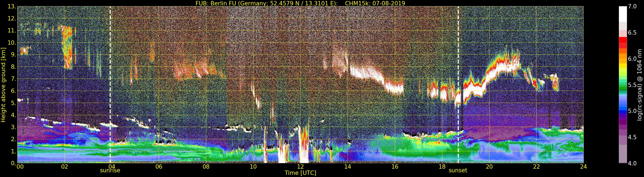Click the colorbar value '4.5'
The image size is (644, 177).
(x=632, y=137)
